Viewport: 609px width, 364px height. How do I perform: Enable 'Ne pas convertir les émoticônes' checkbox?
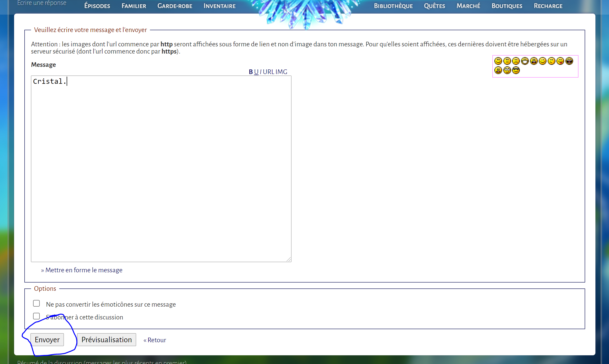(x=36, y=303)
